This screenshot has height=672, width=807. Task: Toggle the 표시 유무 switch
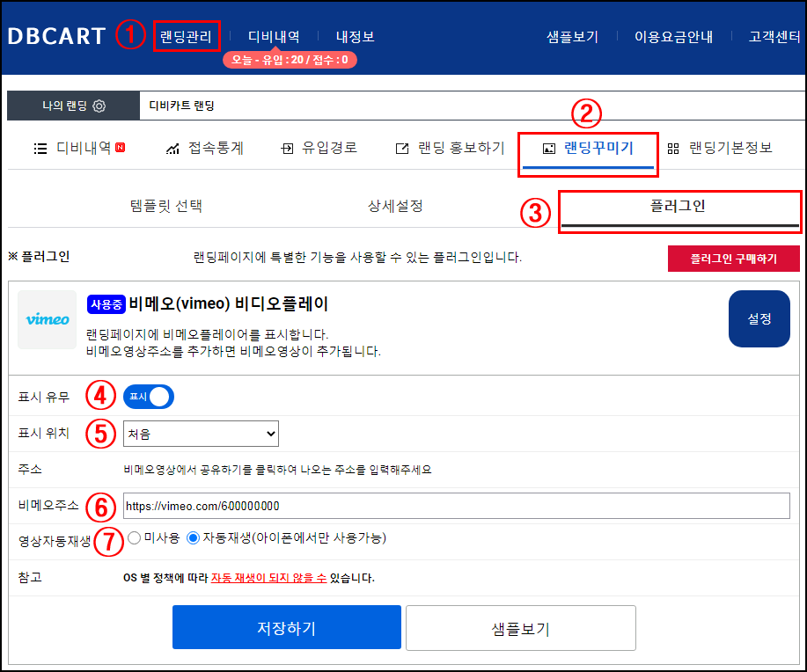149,397
